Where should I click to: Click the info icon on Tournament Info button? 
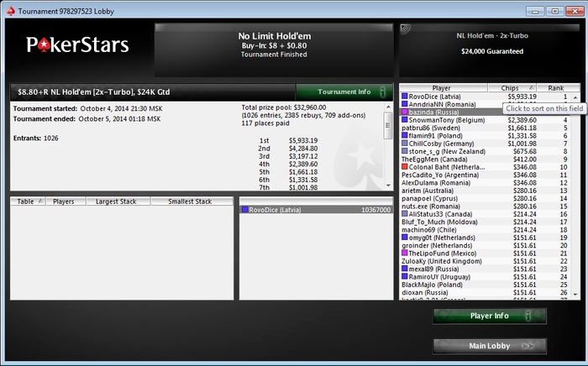click(x=382, y=91)
